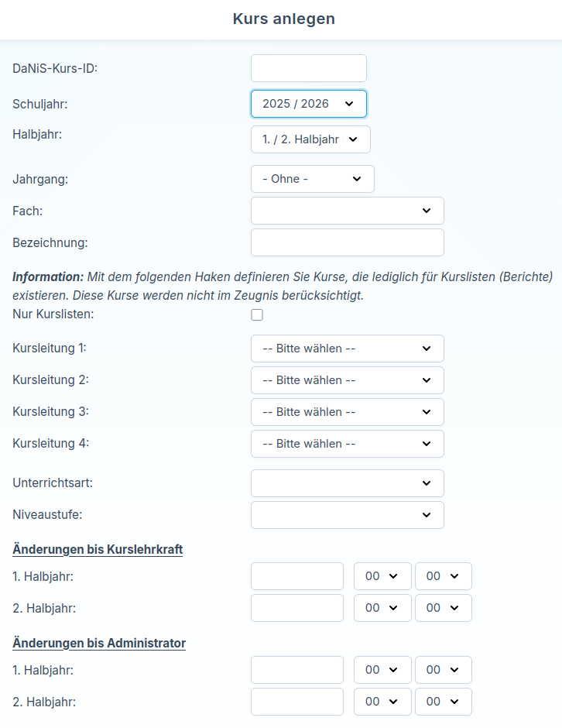The width and height of the screenshot is (562, 728).
Task: Open the Schuljahr dropdown
Action: pyautogui.click(x=308, y=104)
